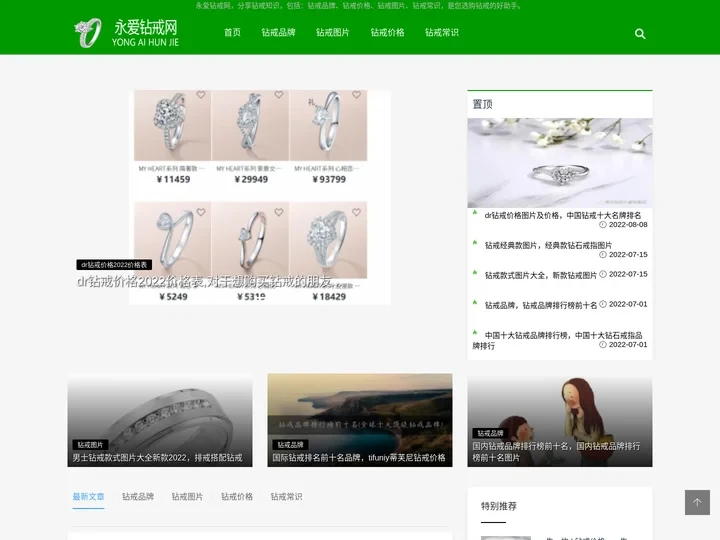The width and height of the screenshot is (720, 540).
Task: Click the heart icon on ¥93799 ring
Action: [356, 95]
